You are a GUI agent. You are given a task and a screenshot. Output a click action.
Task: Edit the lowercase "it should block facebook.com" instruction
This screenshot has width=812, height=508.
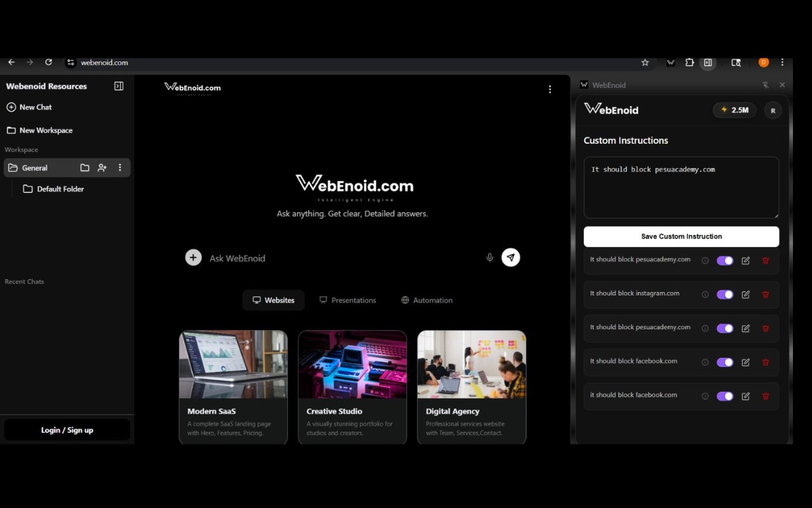pos(745,396)
